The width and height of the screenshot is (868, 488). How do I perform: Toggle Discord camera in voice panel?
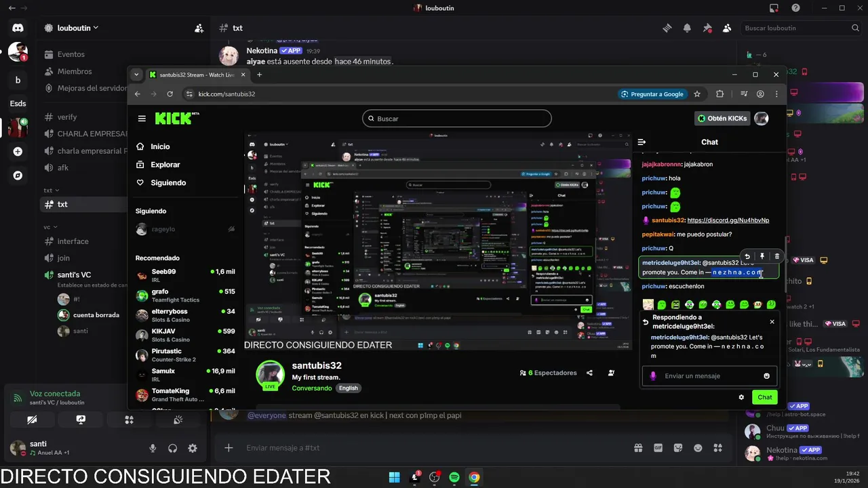[32, 420]
